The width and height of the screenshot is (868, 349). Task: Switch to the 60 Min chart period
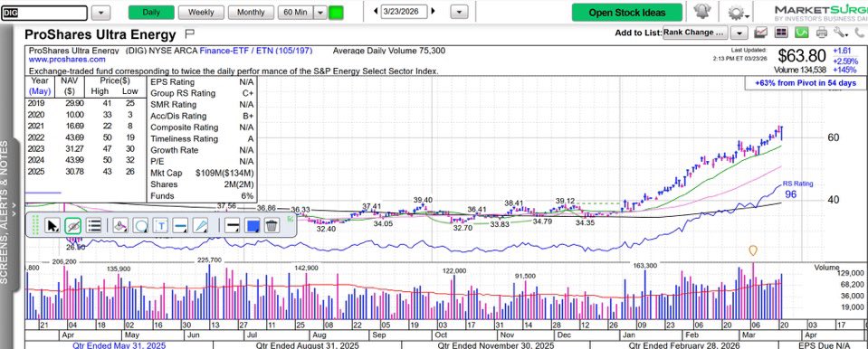tap(296, 12)
